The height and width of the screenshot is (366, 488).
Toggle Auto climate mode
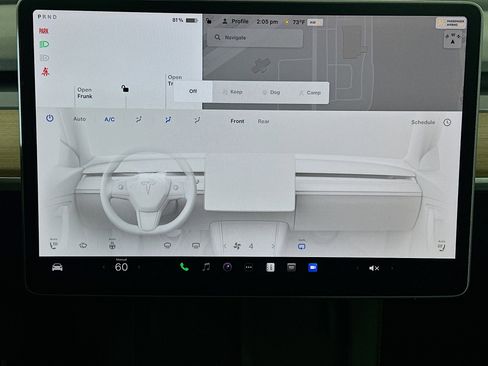pyautogui.click(x=80, y=119)
